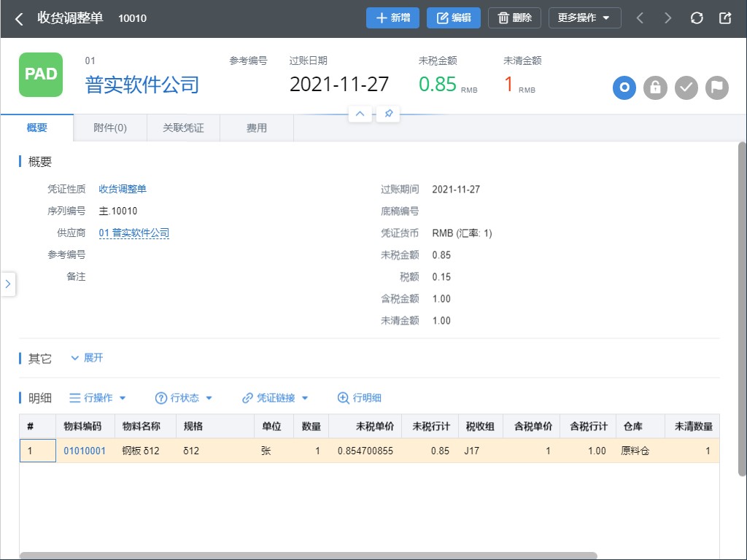Screen dimensions: 747x560
Task: Open the 更多操作 dropdown menu
Action: pyautogui.click(x=584, y=18)
